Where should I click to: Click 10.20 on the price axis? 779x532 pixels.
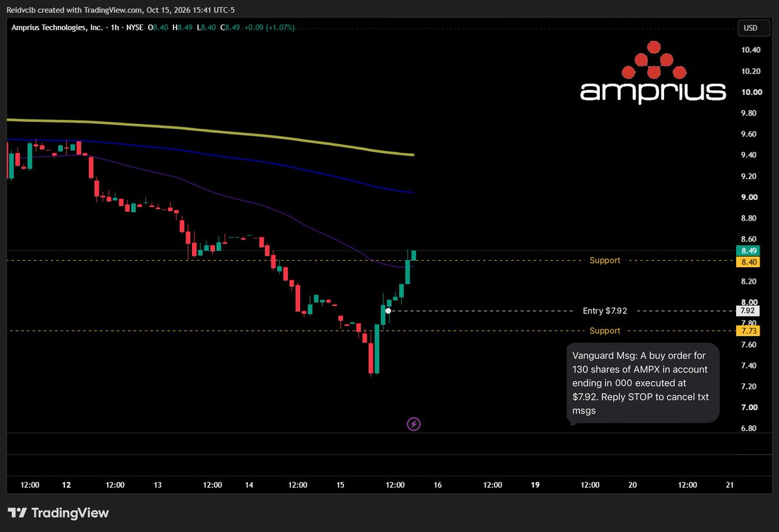(751, 71)
